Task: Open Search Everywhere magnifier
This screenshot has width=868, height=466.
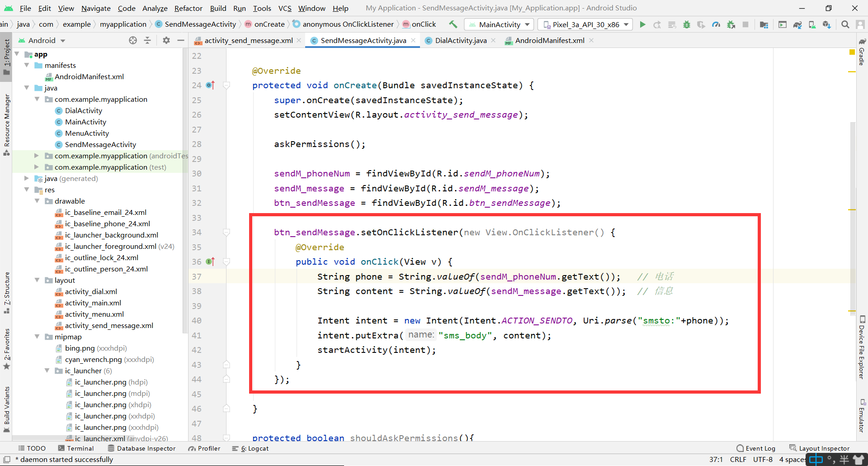Action: click(845, 24)
